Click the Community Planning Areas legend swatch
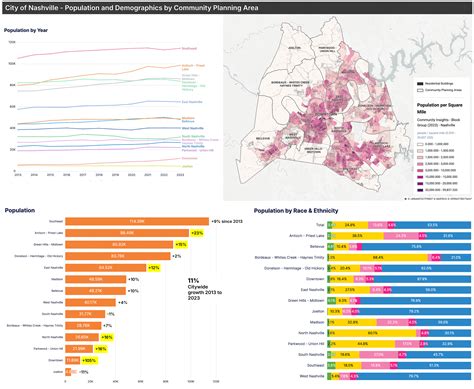Viewport: 474px width, 389px height. click(420, 90)
